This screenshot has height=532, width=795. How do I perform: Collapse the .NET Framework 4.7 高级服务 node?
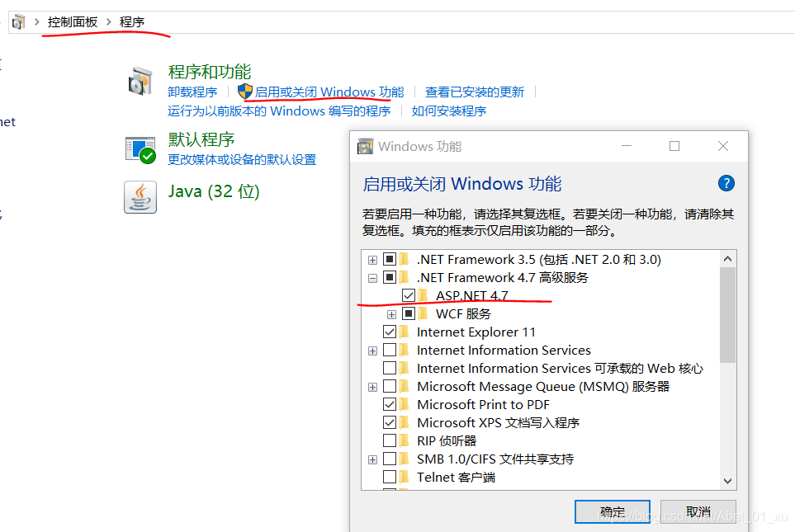pos(372,278)
